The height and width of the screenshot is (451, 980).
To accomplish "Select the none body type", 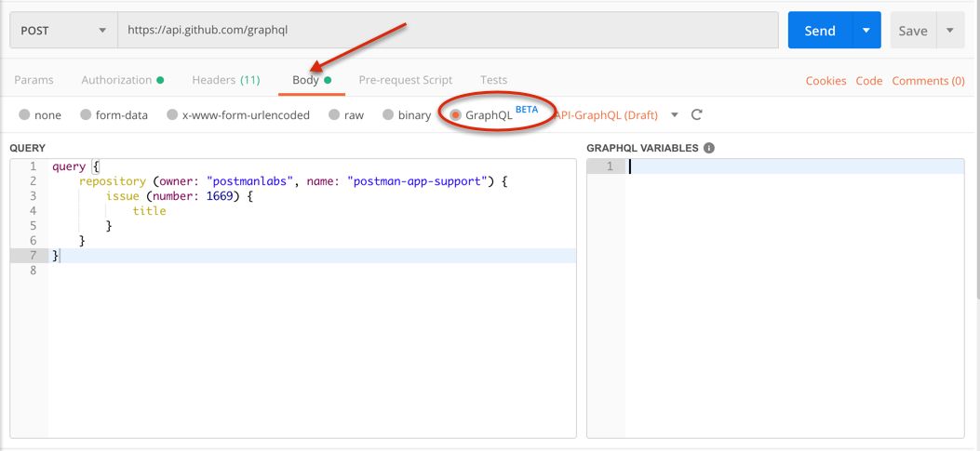I will pyautogui.click(x=24, y=115).
